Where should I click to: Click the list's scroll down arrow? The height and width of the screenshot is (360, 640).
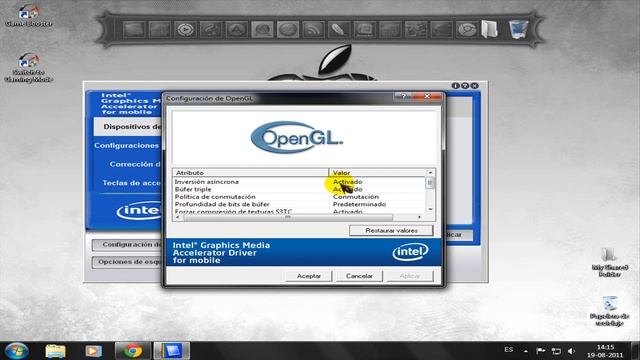(x=430, y=209)
